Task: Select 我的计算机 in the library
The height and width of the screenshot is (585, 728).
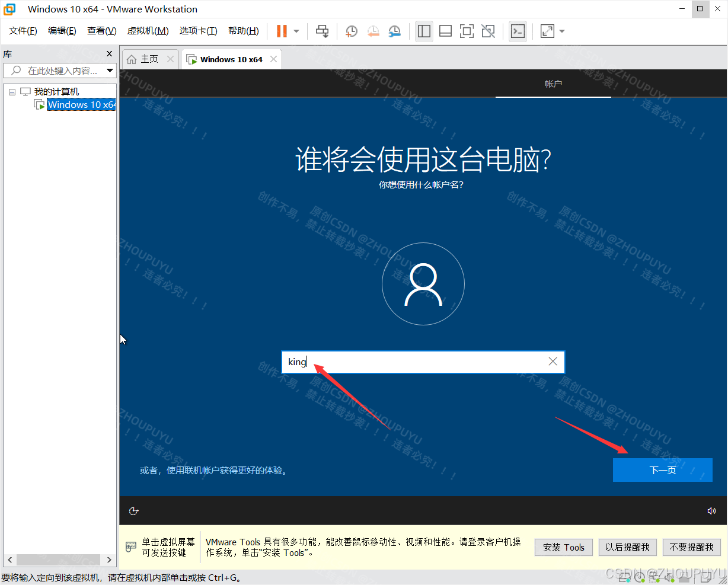Action: (x=56, y=92)
